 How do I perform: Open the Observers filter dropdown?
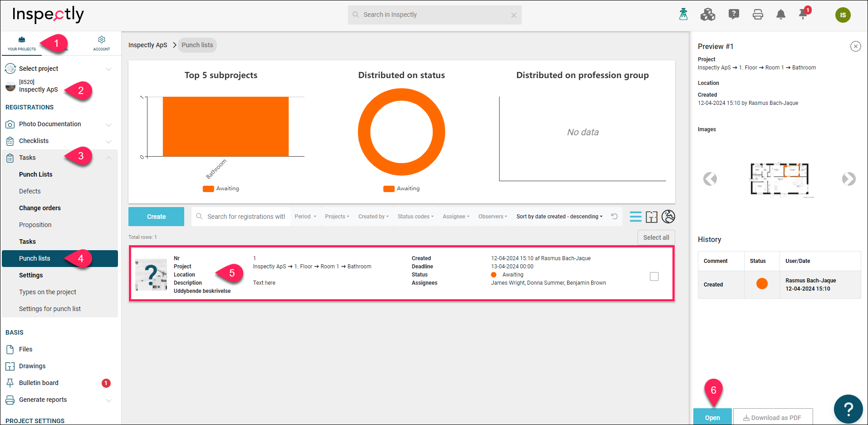(493, 217)
